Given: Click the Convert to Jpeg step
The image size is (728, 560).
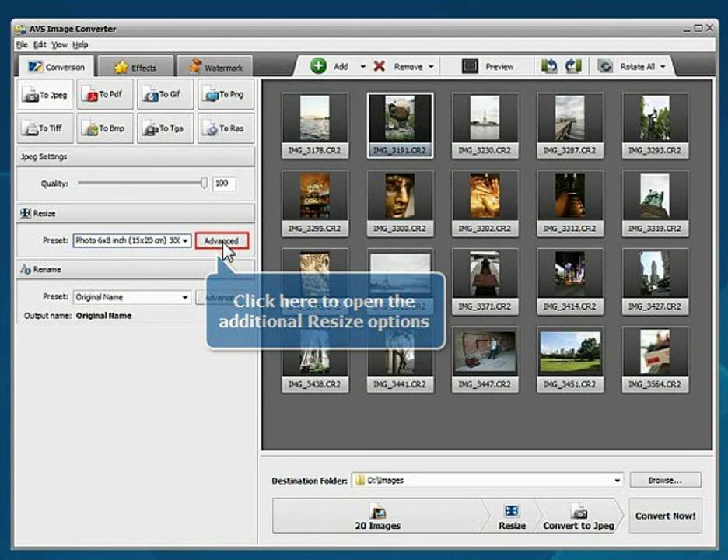Looking at the screenshot, I should (x=579, y=516).
